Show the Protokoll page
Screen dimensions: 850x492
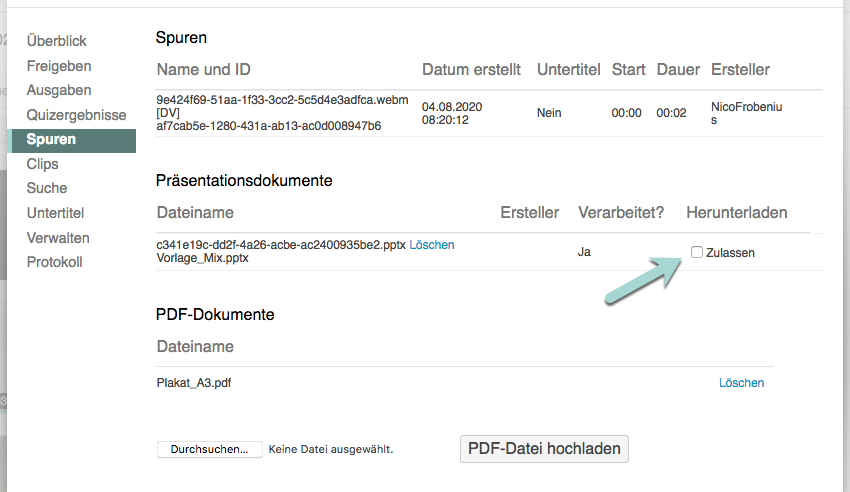click(55, 262)
